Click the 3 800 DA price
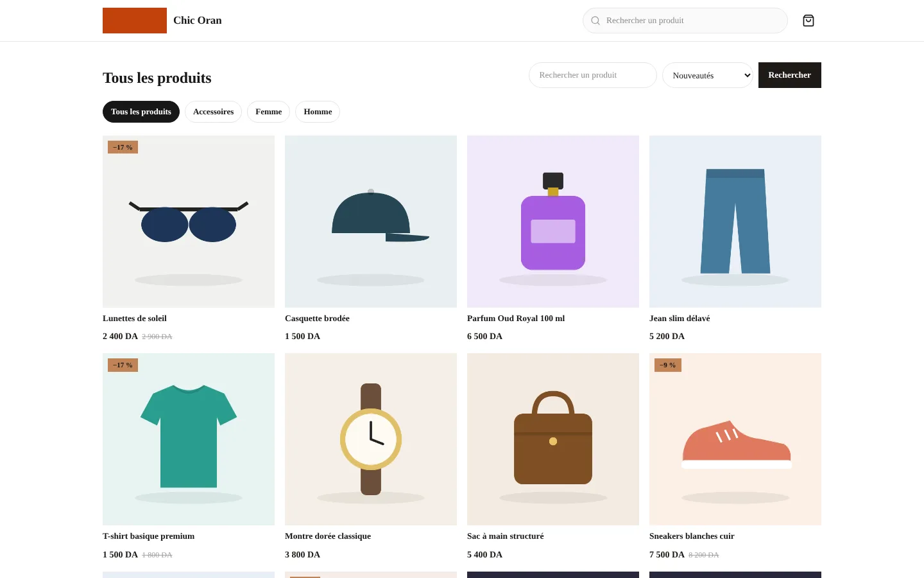Viewport: 924px width, 578px height. (x=302, y=555)
